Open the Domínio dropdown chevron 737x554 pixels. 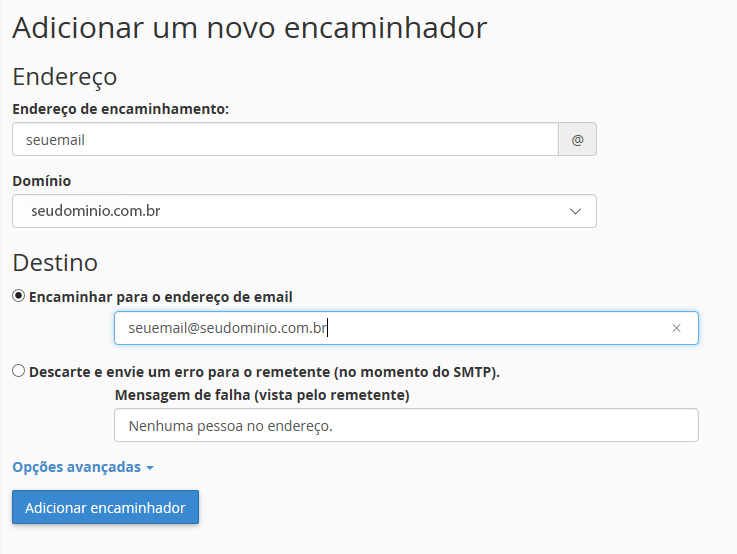tap(575, 211)
